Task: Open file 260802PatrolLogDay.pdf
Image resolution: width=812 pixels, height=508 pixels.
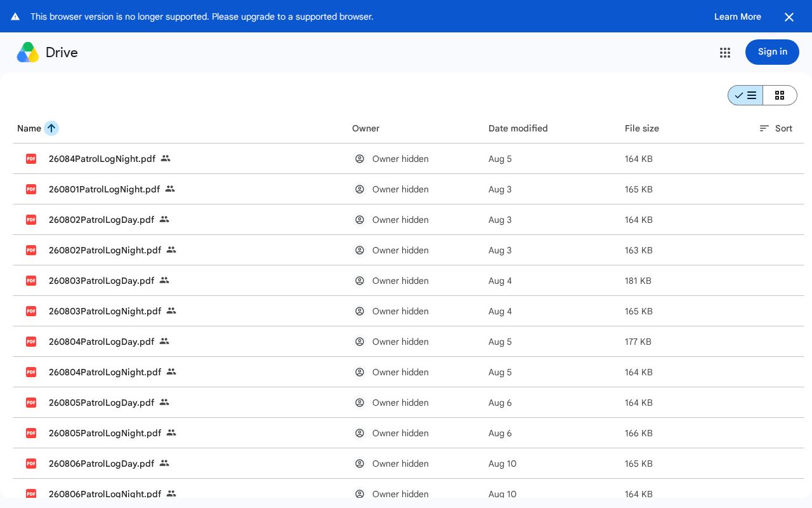Action: (x=101, y=220)
